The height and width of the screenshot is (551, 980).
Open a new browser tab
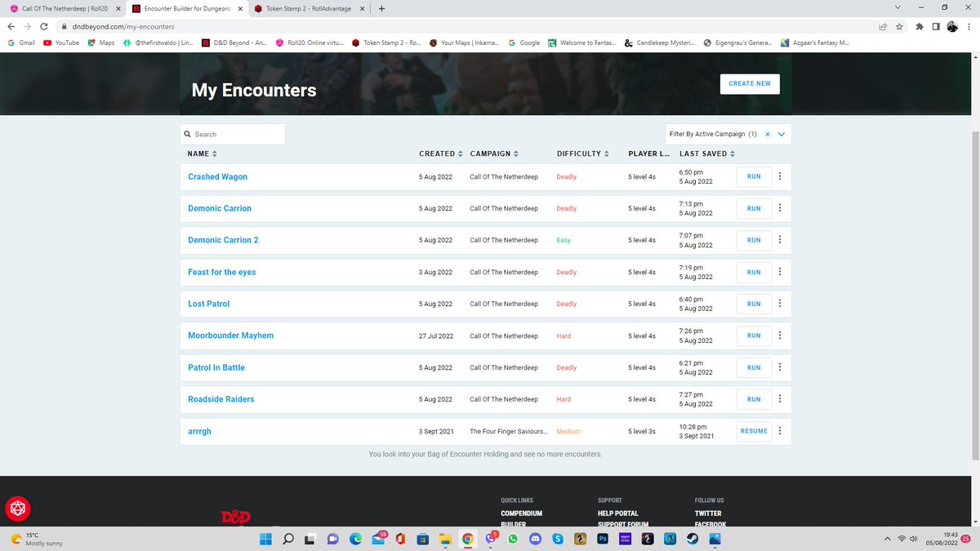381,8
